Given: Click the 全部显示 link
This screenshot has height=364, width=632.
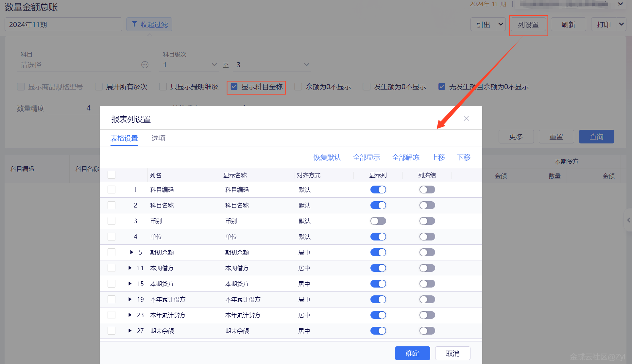Looking at the screenshot, I should point(367,157).
